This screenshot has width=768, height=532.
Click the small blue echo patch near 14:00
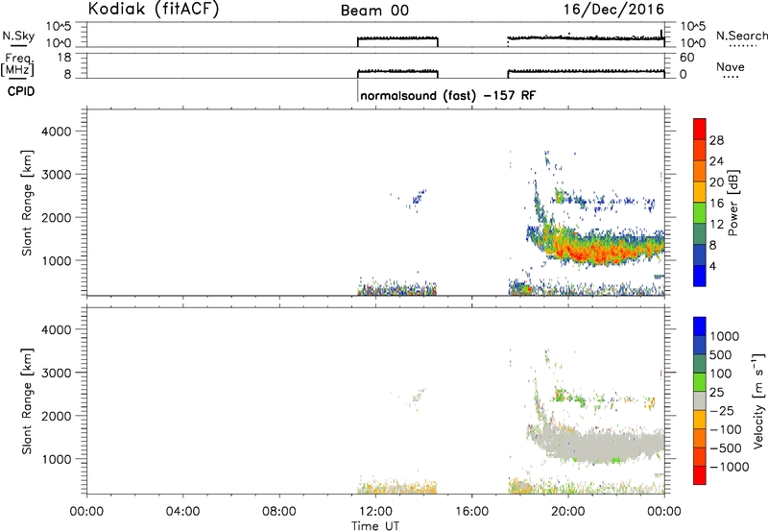point(418,199)
